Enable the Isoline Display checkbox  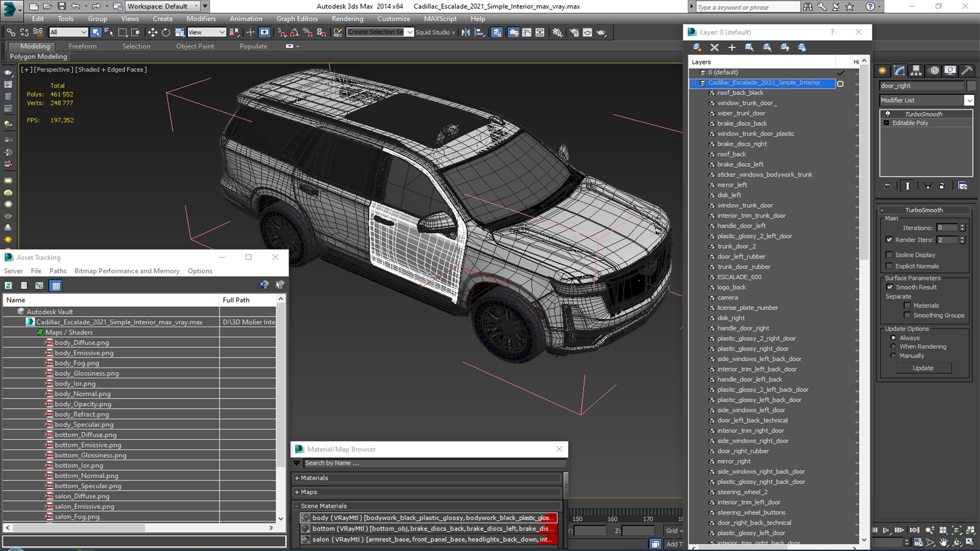click(889, 255)
